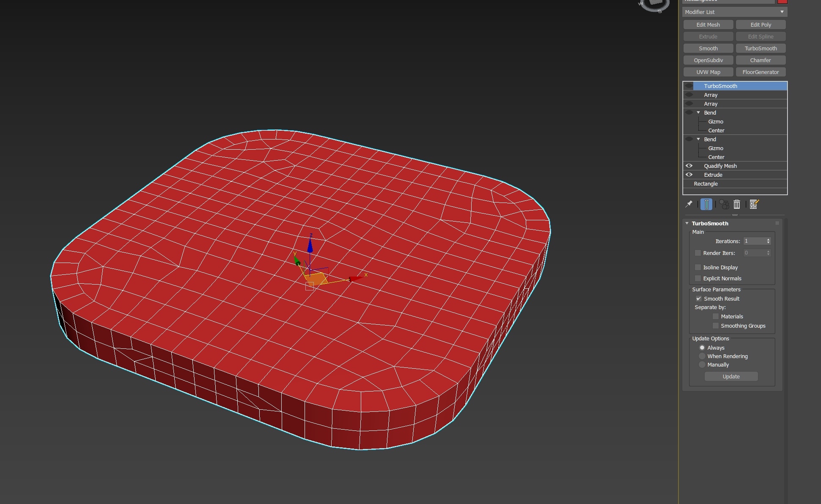This screenshot has width=821, height=504.
Task: Toggle the Show End Result icon
Action: tap(706, 204)
